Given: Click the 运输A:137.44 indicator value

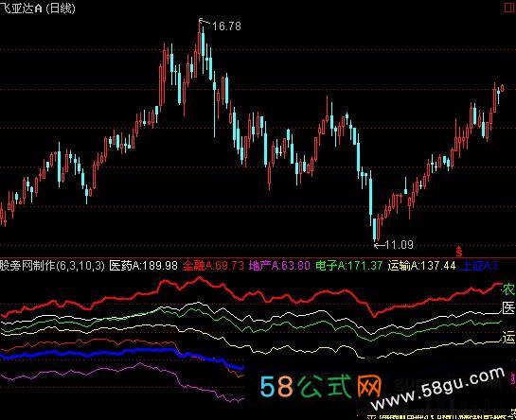Looking at the screenshot, I should (421, 266).
